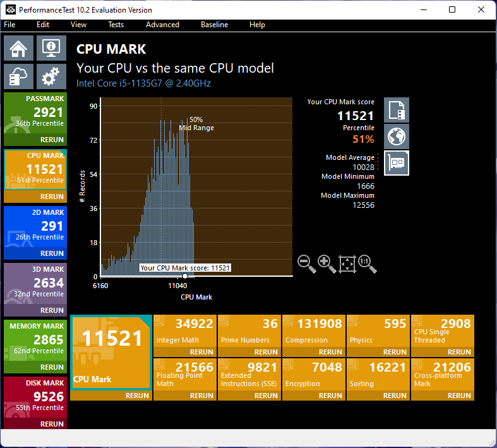
Task: Open the cloud baseline management icon
Action: [x=18, y=76]
